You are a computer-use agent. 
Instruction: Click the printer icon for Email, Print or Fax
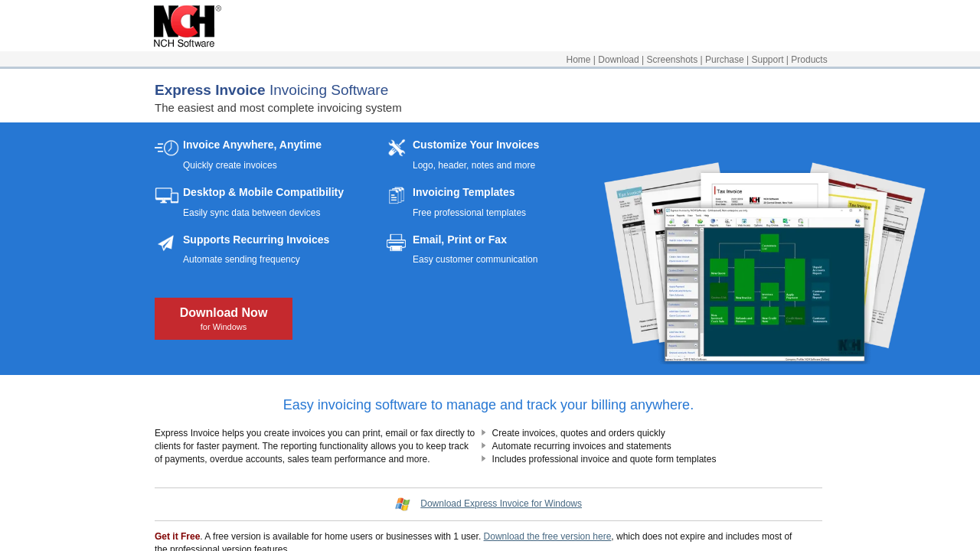coord(397,243)
